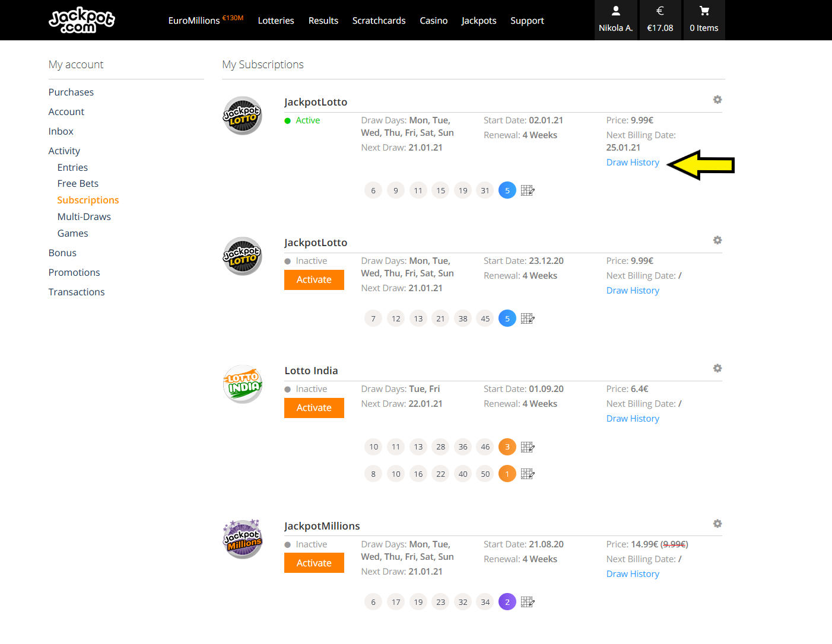Click purple bonus ball 2 of JackpotMillions
832x644 pixels.
tap(507, 602)
